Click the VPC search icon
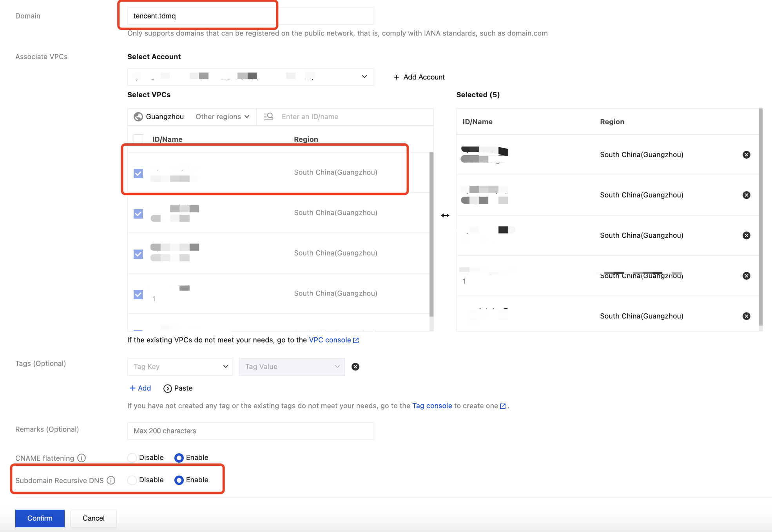 click(x=268, y=116)
